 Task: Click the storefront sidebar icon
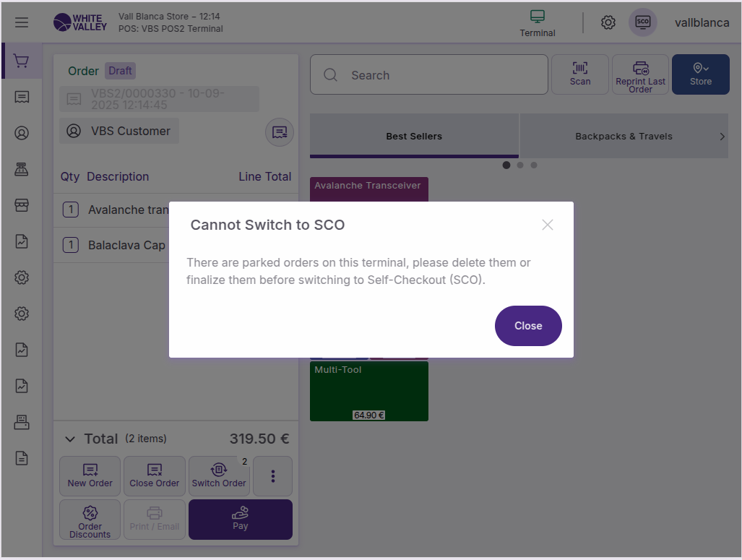click(22, 205)
